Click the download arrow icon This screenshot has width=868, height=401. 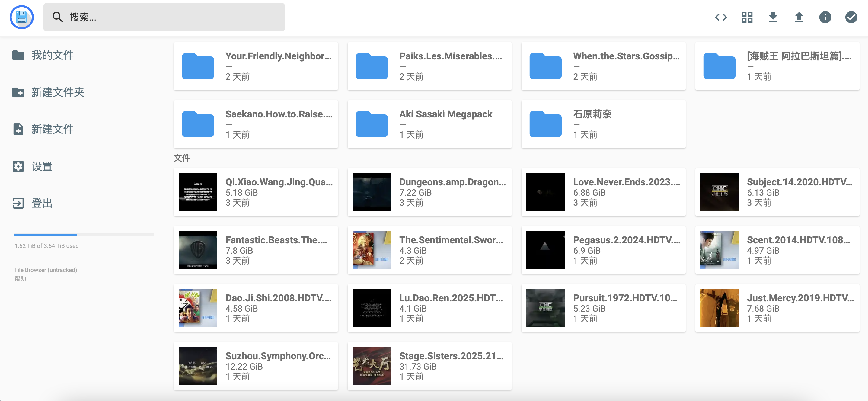click(773, 17)
